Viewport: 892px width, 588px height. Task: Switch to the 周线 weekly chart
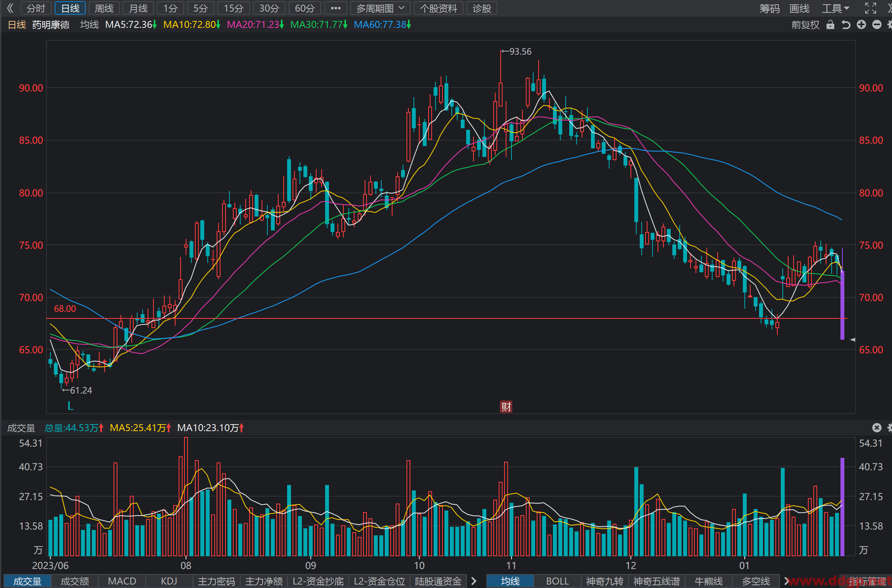coord(104,8)
